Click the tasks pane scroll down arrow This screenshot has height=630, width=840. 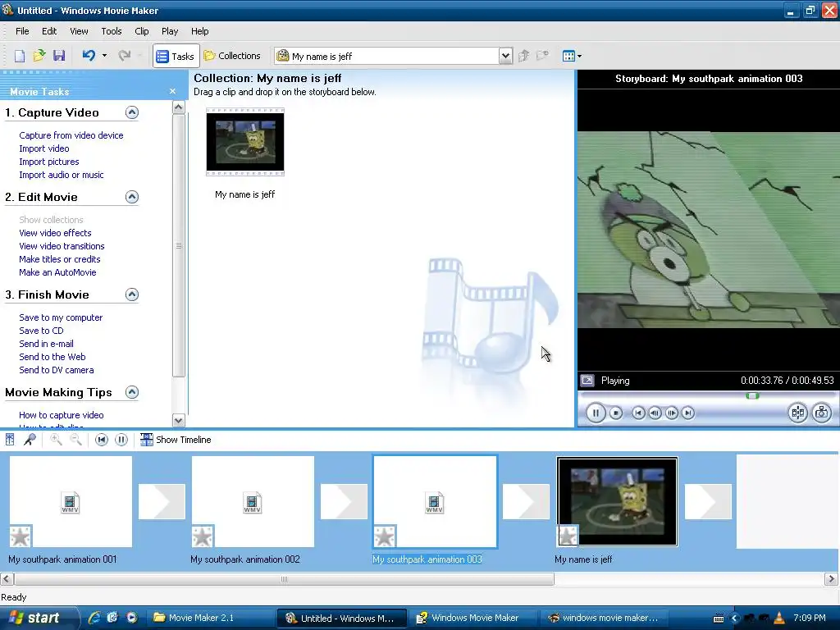click(x=178, y=420)
